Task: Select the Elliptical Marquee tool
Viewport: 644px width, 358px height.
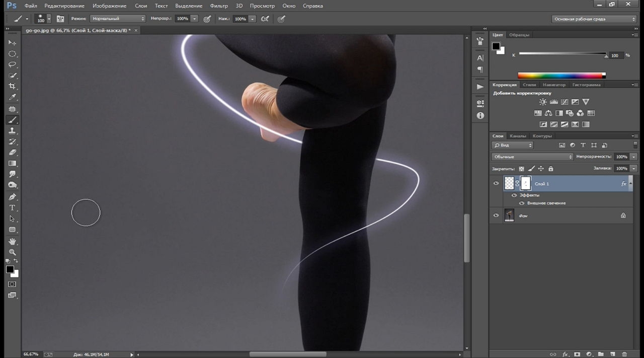Action: click(x=13, y=54)
